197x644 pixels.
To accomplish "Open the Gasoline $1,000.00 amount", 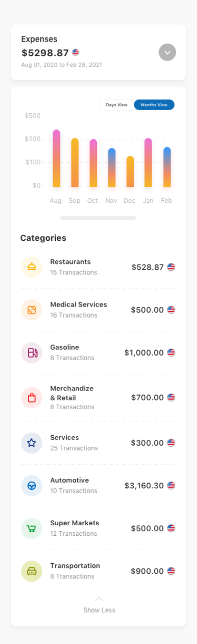I will [144, 353].
